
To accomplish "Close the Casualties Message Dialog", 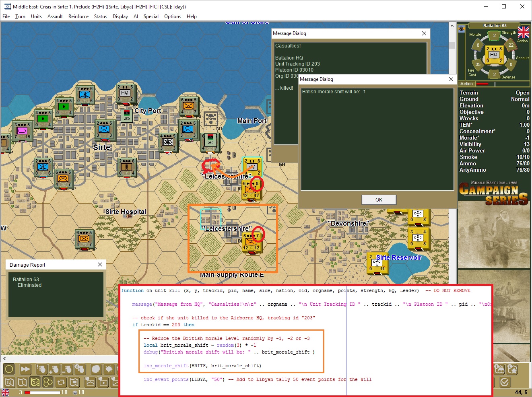I will (x=424, y=33).
